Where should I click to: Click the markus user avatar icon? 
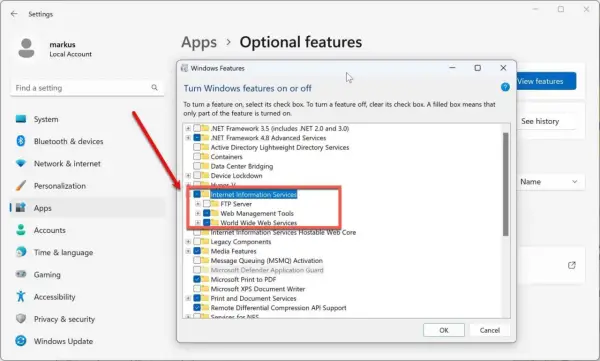click(x=26, y=48)
